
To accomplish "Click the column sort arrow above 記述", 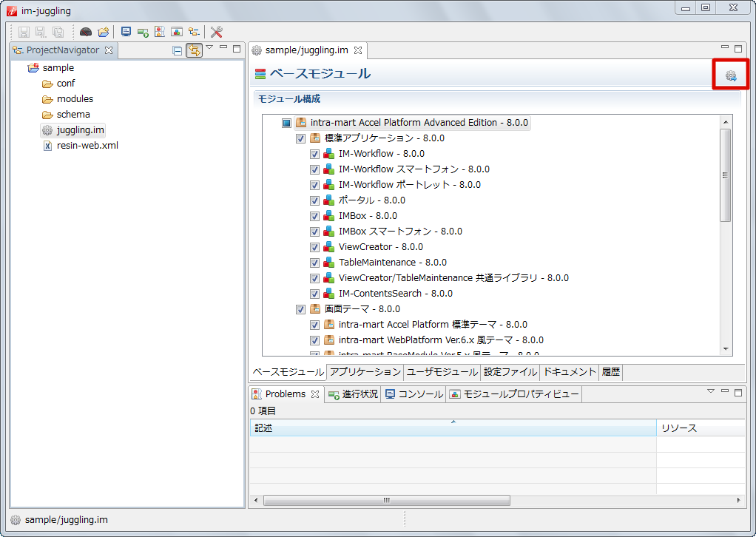I will click(x=453, y=422).
